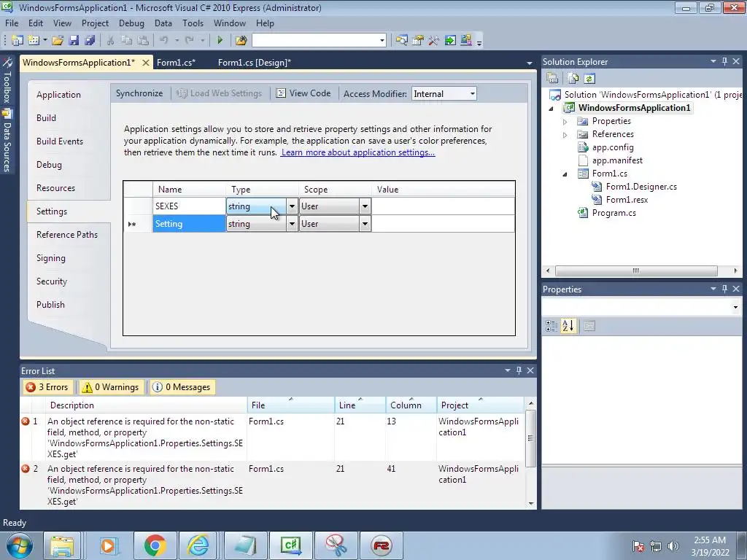Click the Add New Item toolbar icon
Image resolution: width=747 pixels, height=560 pixels.
point(34,41)
